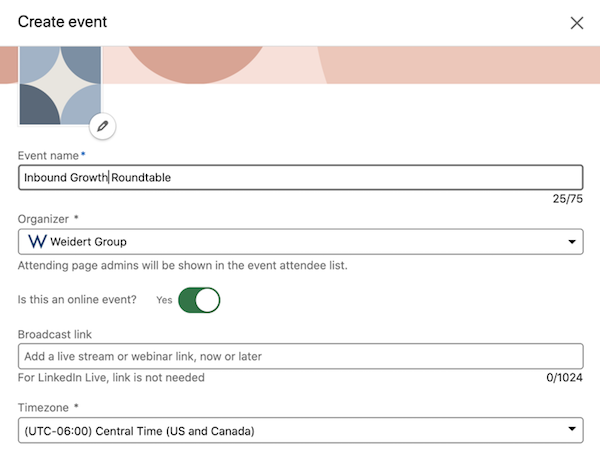Click the Timezone field label
Viewport: 600px width, 454px height.
coord(43,408)
